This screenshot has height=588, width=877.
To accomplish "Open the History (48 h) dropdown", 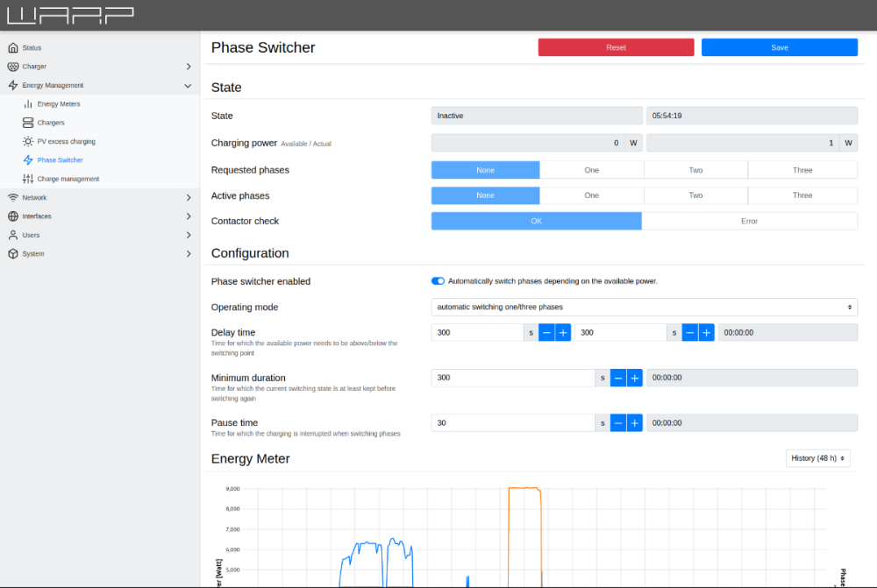I will (x=817, y=458).
